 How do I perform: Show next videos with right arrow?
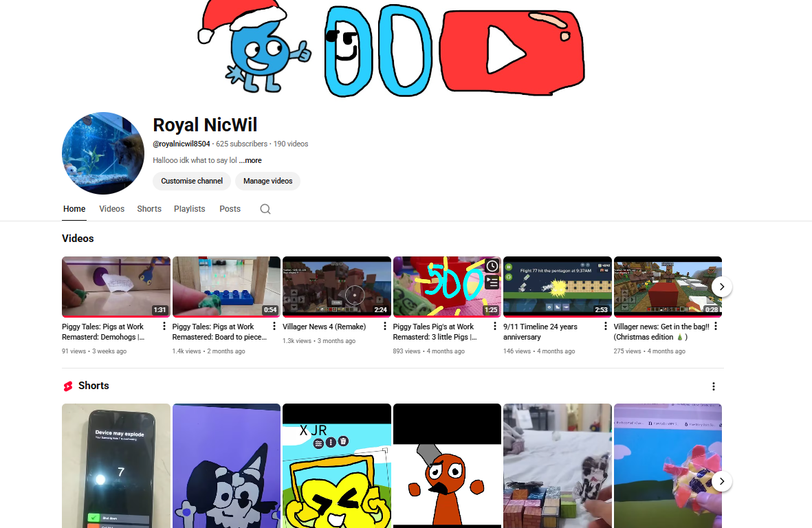click(722, 287)
